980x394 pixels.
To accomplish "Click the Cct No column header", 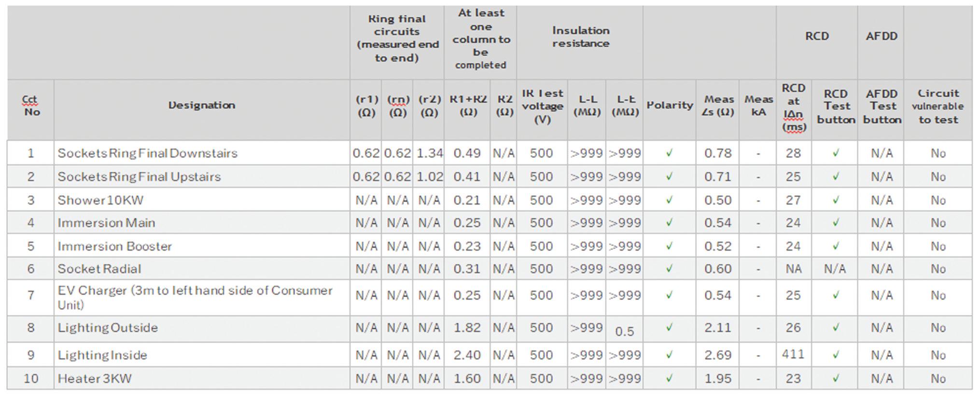I will coord(31,106).
